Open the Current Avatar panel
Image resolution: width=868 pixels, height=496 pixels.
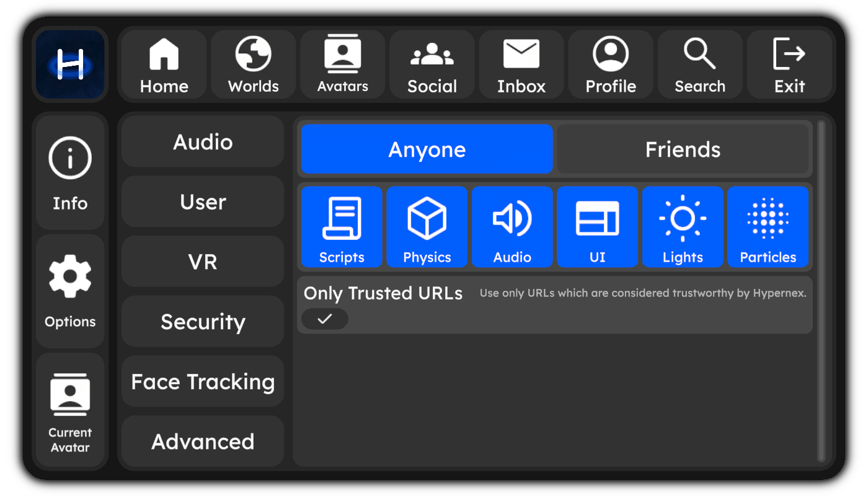(x=70, y=410)
